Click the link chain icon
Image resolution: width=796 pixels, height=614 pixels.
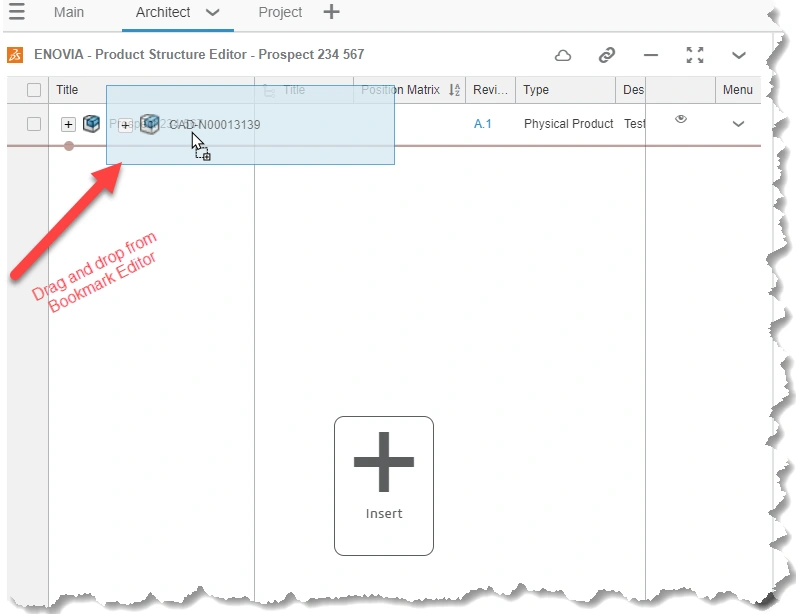[607, 55]
